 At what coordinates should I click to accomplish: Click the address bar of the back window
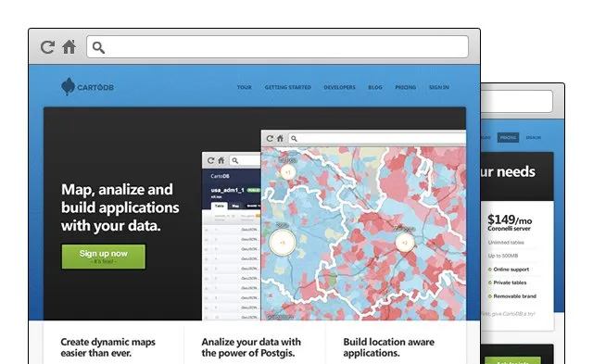[517, 101]
